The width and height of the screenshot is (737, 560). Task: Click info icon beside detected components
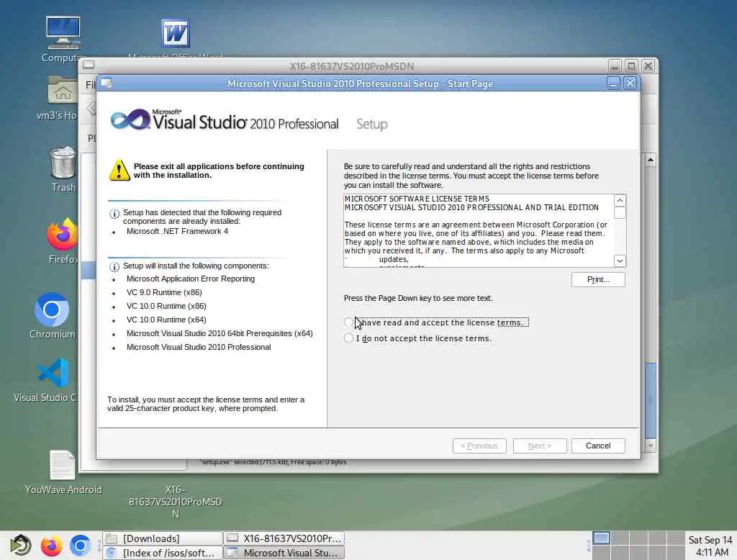tap(114, 214)
